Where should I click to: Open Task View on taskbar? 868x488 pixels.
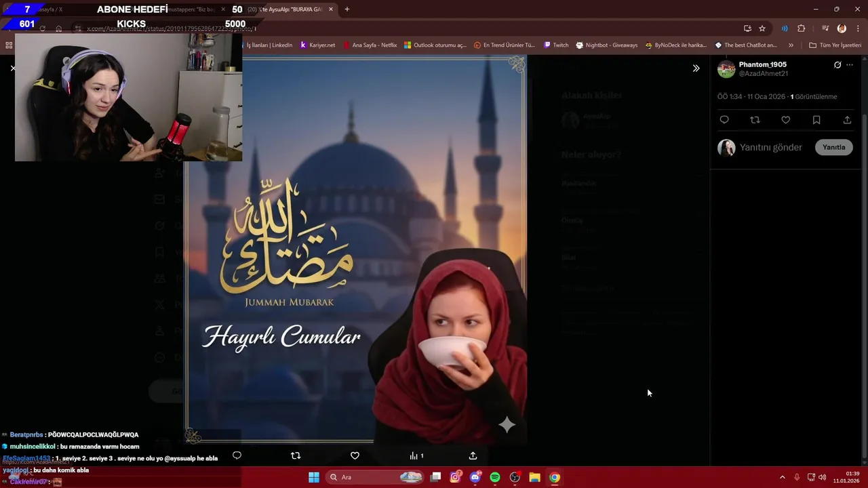435,477
